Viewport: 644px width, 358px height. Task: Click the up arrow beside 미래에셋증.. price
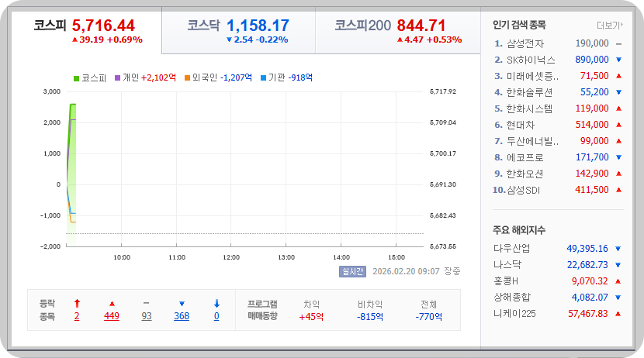(619, 76)
